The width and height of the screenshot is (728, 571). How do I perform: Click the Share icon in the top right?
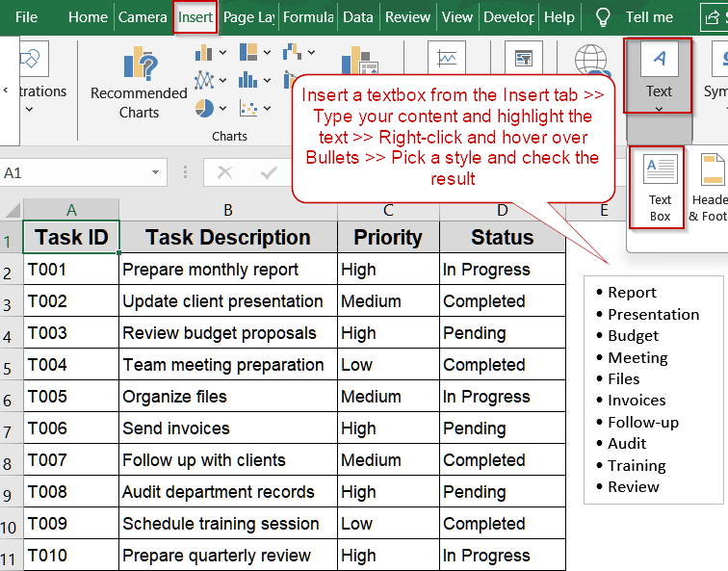point(713,17)
